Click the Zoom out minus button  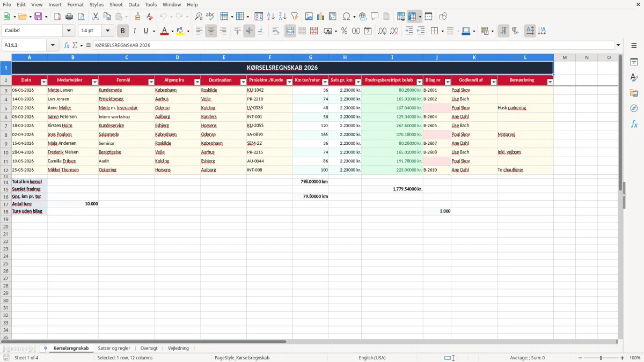click(580, 358)
